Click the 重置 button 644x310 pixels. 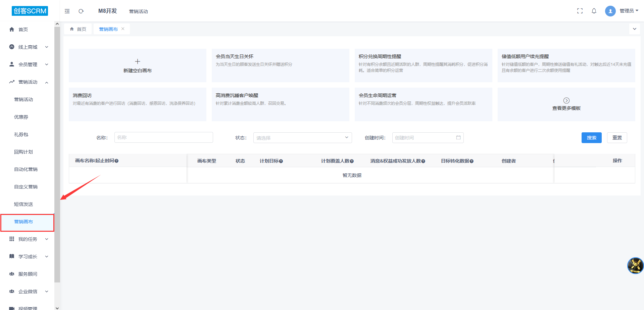(617, 138)
